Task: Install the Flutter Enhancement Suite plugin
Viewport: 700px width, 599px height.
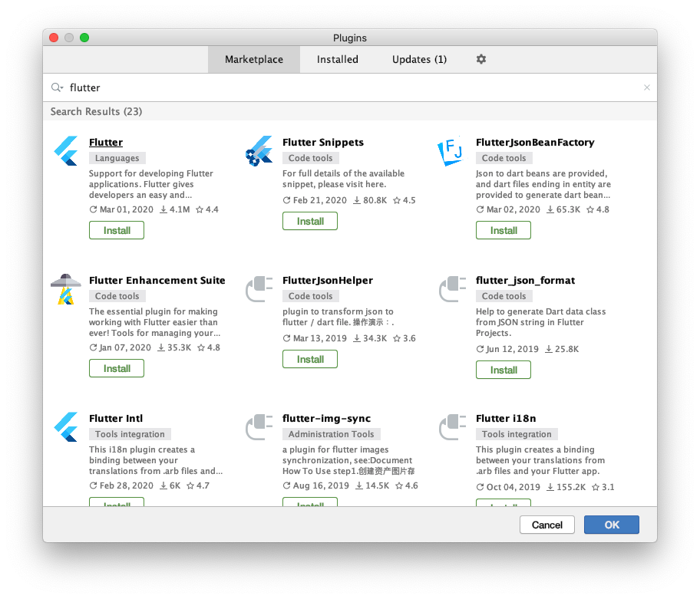Action: 117,368
